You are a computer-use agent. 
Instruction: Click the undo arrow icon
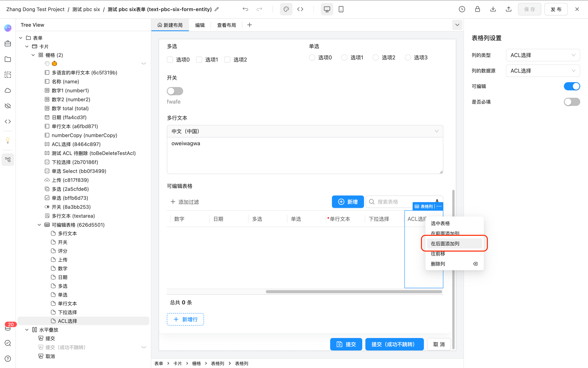(x=245, y=9)
